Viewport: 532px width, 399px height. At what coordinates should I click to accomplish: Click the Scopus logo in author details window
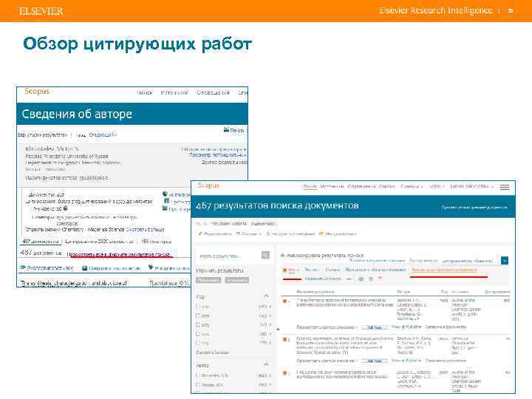pyautogui.click(x=37, y=91)
